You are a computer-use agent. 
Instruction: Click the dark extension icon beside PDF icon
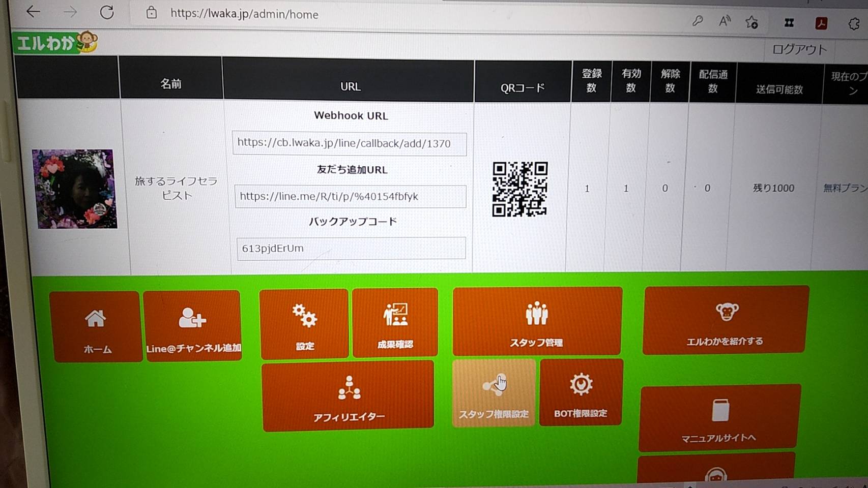[789, 22]
